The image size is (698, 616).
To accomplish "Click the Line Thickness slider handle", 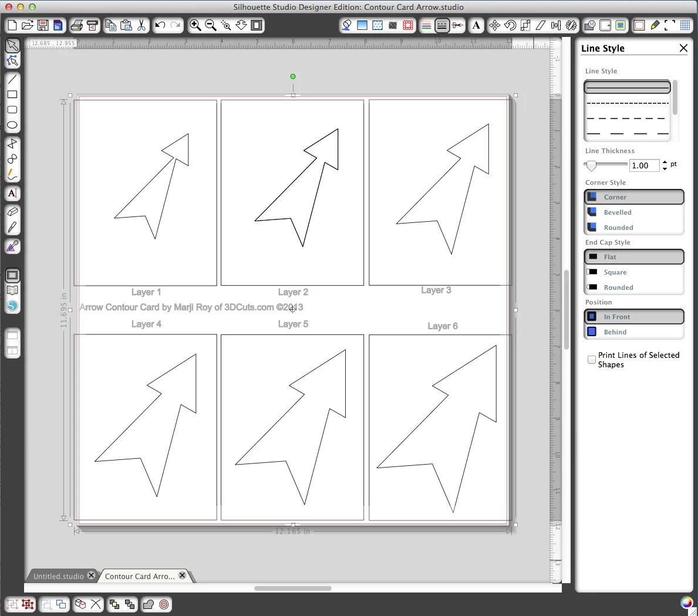I will click(591, 166).
